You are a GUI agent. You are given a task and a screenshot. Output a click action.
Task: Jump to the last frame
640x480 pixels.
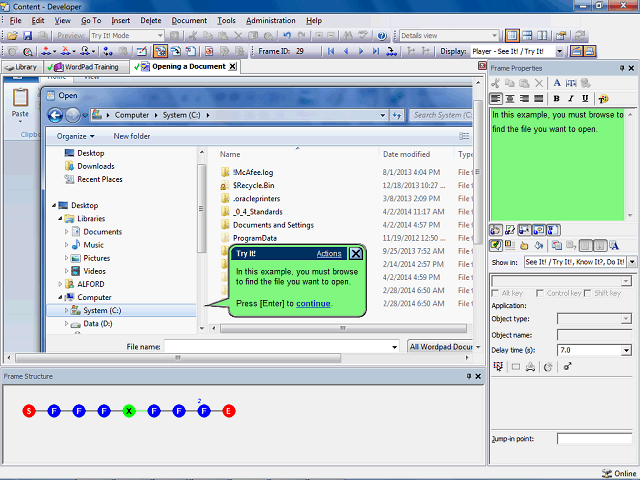(376, 51)
